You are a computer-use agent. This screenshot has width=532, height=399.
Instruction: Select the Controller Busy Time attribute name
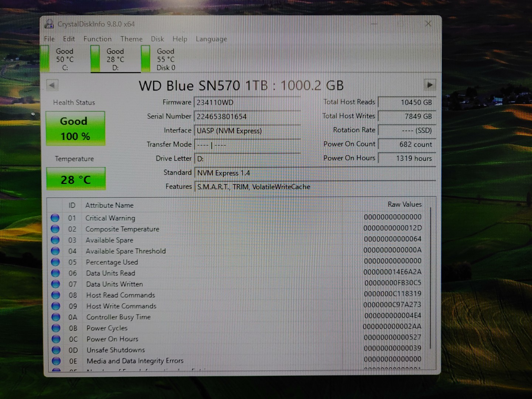point(119,317)
